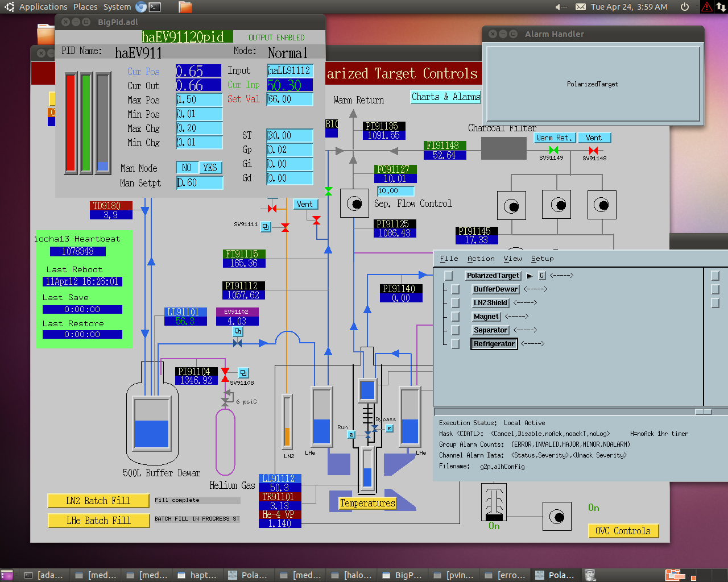This screenshot has height=582, width=728.
Task: Open the trash icon in bottom panel
Action: click(590, 575)
